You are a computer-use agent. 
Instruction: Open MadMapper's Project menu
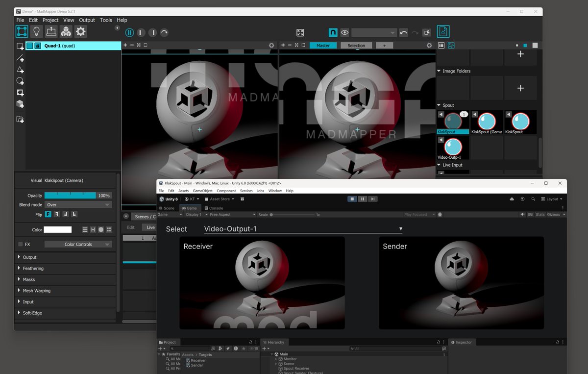pyautogui.click(x=50, y=20)
